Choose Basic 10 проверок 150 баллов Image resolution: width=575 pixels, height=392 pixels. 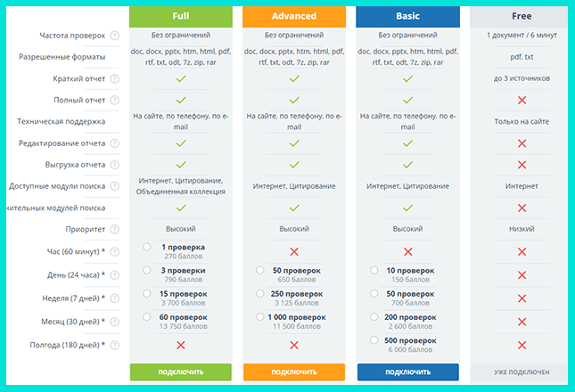(374, 270)
